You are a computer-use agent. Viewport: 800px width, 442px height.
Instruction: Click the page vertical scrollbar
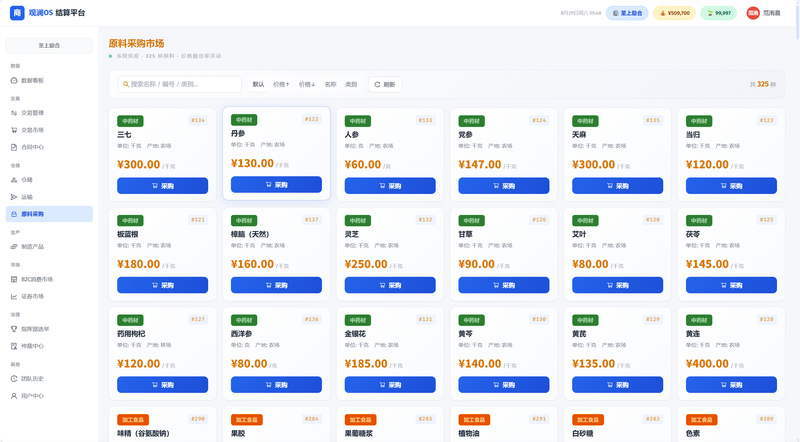[x=797, y=20]
